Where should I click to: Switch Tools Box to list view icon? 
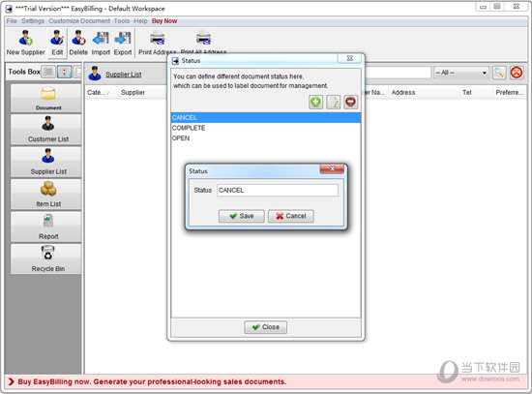point(48,72)
